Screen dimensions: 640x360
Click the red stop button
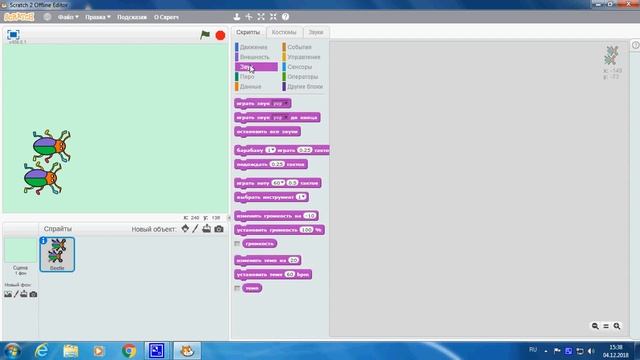tap(220, 36)
